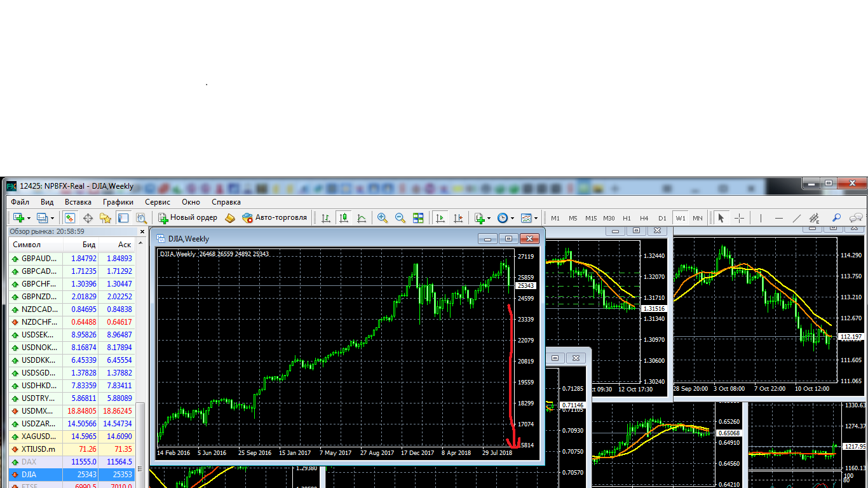Select the H4 timeframe
Viewport: 868px width, 488px height.
click(644, 218)
